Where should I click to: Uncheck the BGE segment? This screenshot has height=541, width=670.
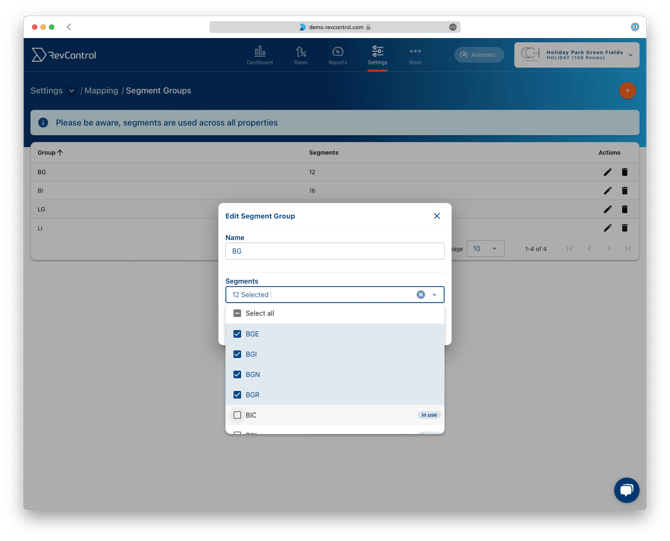237,334
